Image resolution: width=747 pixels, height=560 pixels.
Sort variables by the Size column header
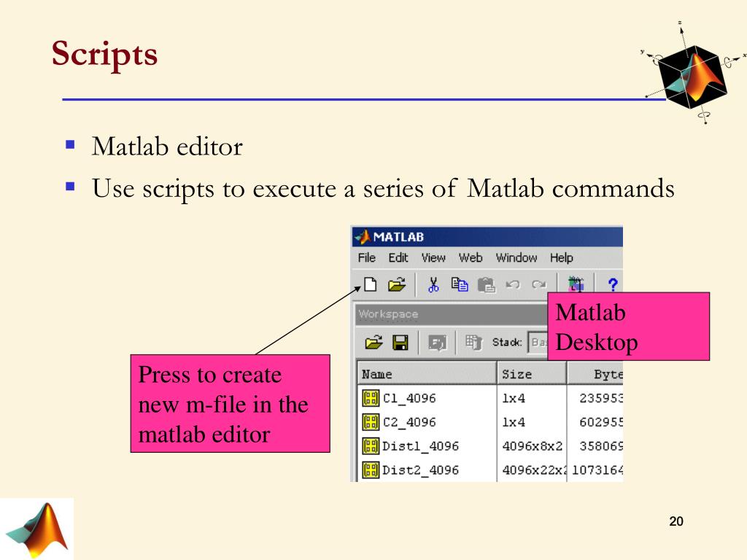pos(532,374)
